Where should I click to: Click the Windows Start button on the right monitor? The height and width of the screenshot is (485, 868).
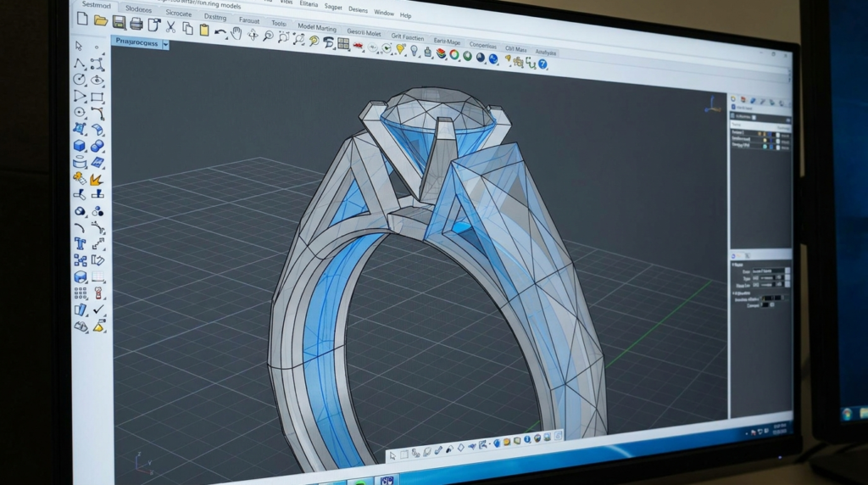tap(847, 414)
